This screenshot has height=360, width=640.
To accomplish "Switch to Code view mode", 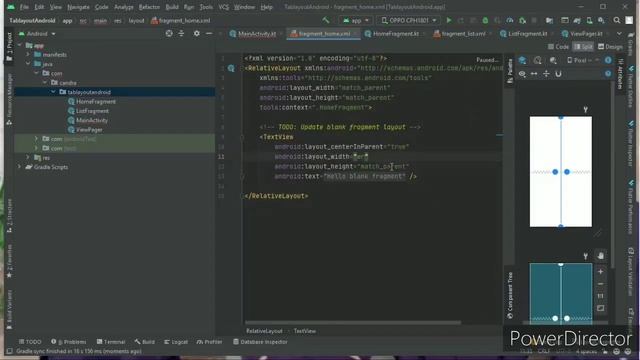I will tap(558, 47).
